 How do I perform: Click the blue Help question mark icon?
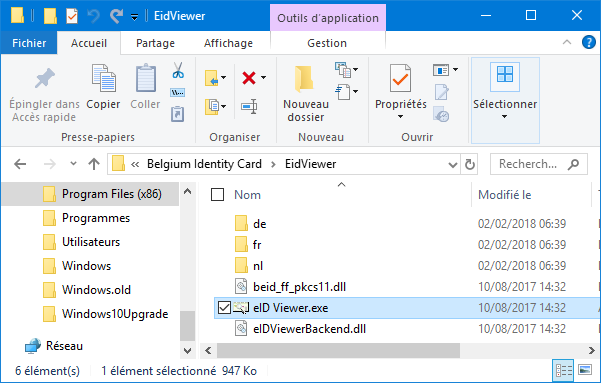[589, 42]
